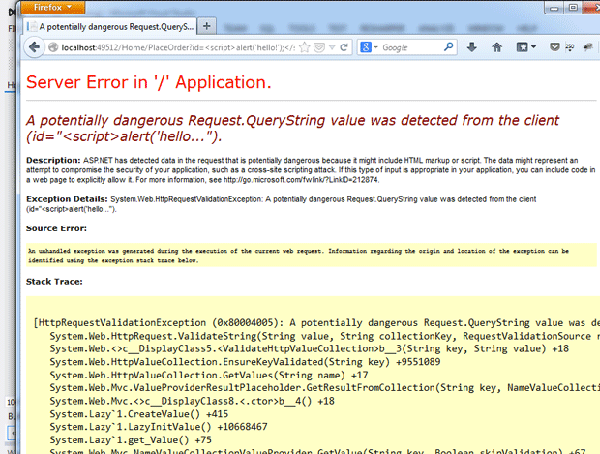Open the Downloads arrow icon
600x454 pixels.
click(472, 47)
